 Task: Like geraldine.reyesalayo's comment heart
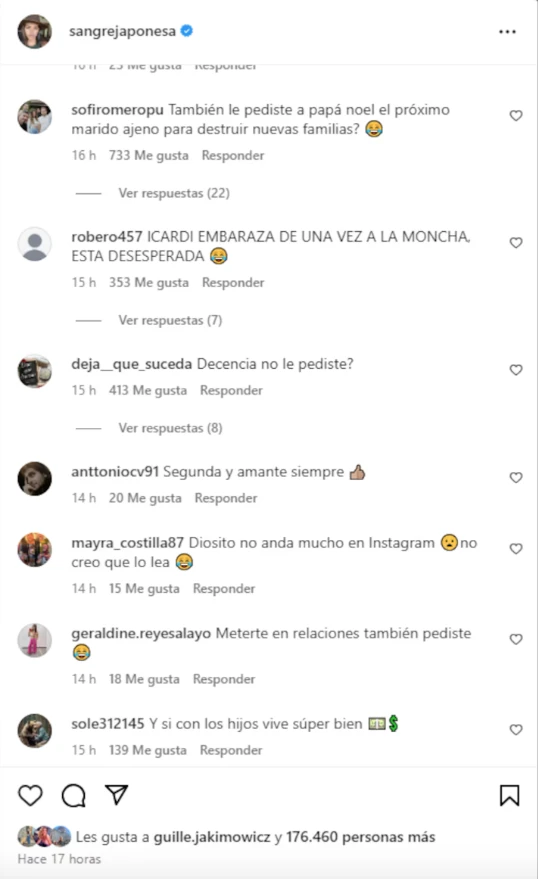click(516, 640)
